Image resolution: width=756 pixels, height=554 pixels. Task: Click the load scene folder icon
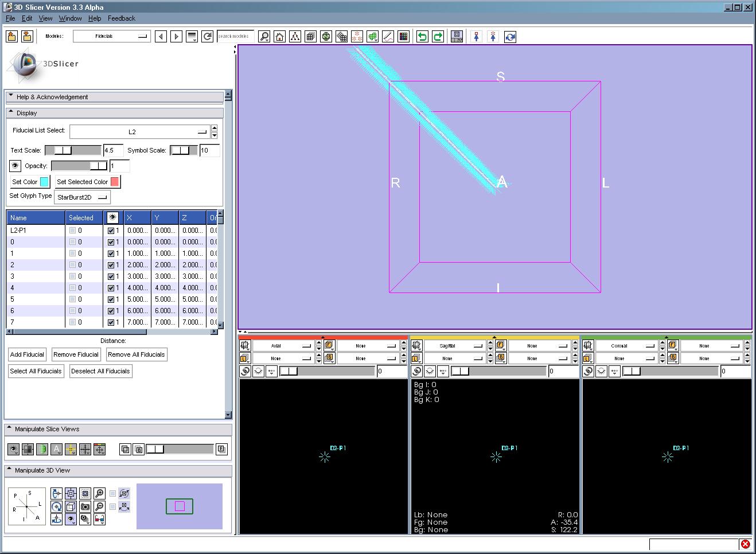[12, 37]
